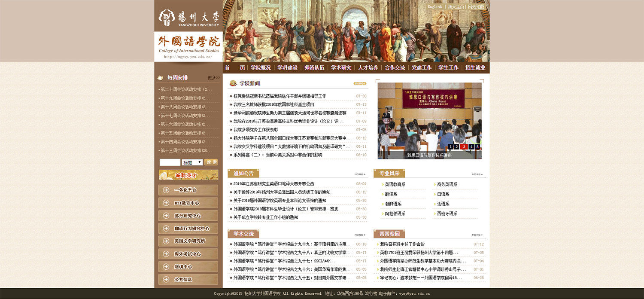Open the 招生就业 menu item
This screenshot has height=299, width=644.
pos(475,67)
